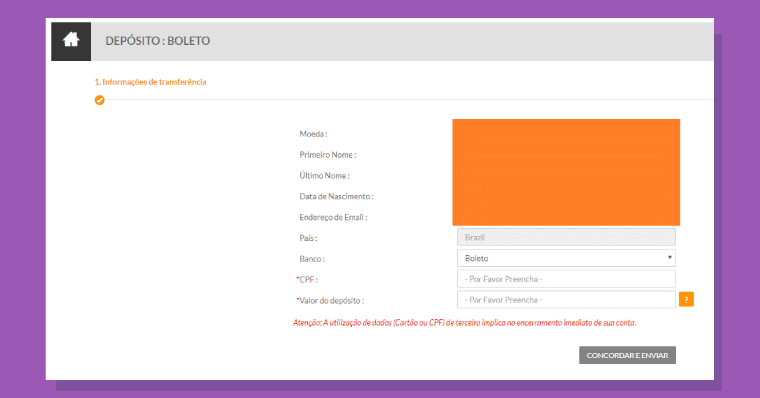The width and height of the screenshot is (760, 398).
Task: Click the Primeiro Nome label
Action: [328, 155]
